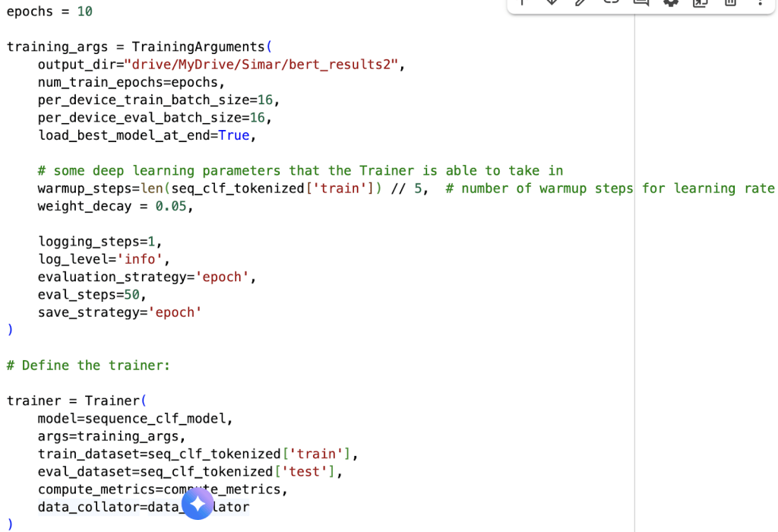The height and width of the screenshot is (532, 778).
Task: Click the '# Define the trainer:' comment
Action: [88, 366]
